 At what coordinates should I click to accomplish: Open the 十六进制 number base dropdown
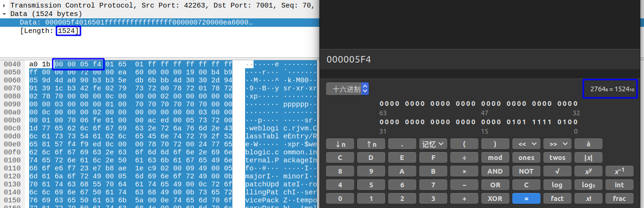tap(347, 88)
